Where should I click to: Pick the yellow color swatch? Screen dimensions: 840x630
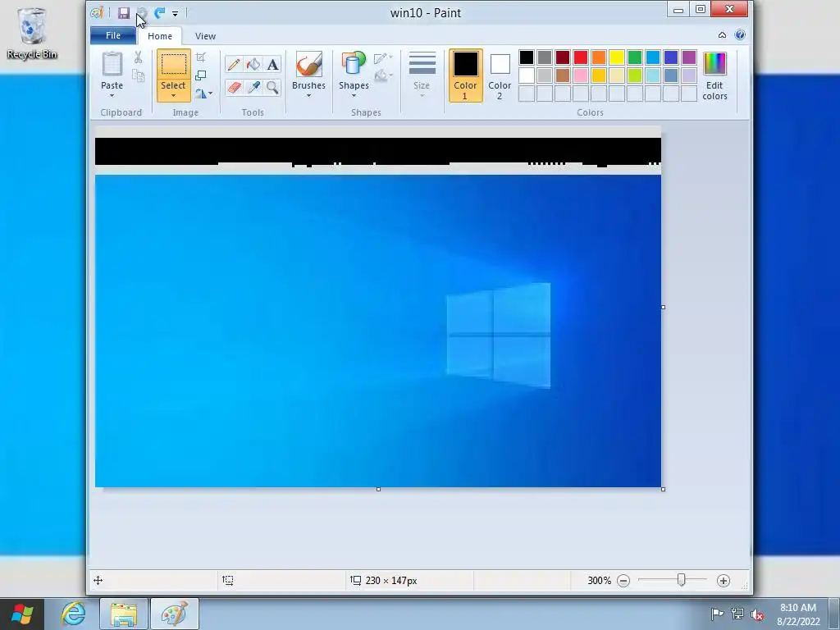pos(617,57)
